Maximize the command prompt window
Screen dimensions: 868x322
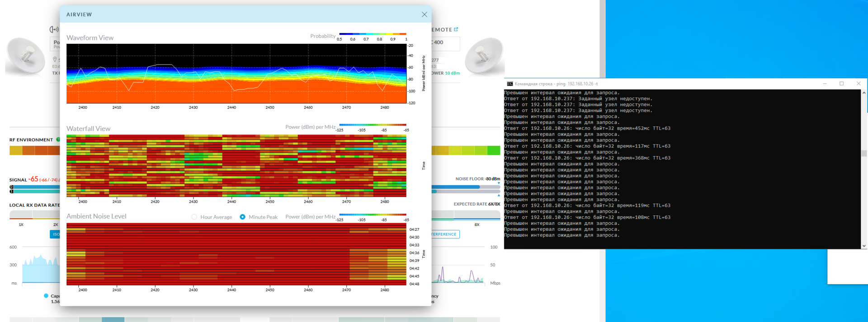(x=841, y=84)
